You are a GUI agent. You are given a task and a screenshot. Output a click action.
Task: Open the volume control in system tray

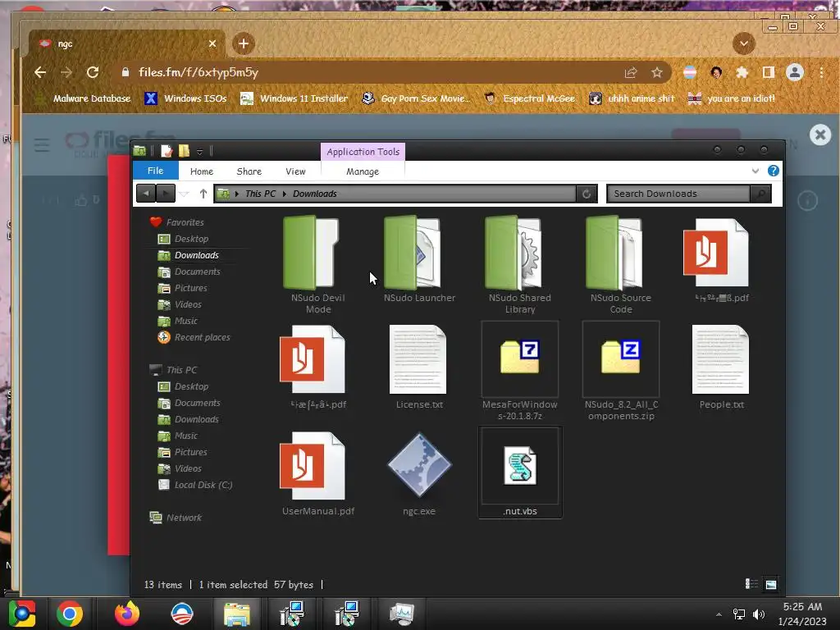[x=759, y=614]
